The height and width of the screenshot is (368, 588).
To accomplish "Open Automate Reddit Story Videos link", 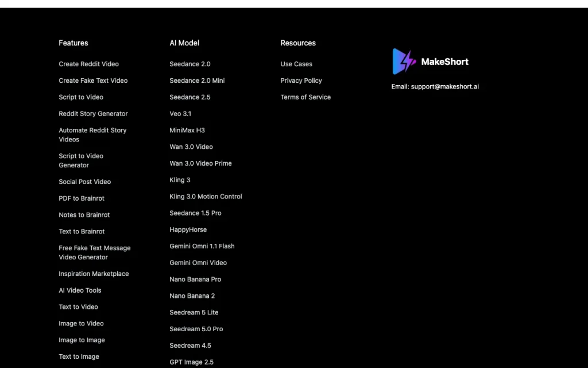I will (x=92, y=135).
